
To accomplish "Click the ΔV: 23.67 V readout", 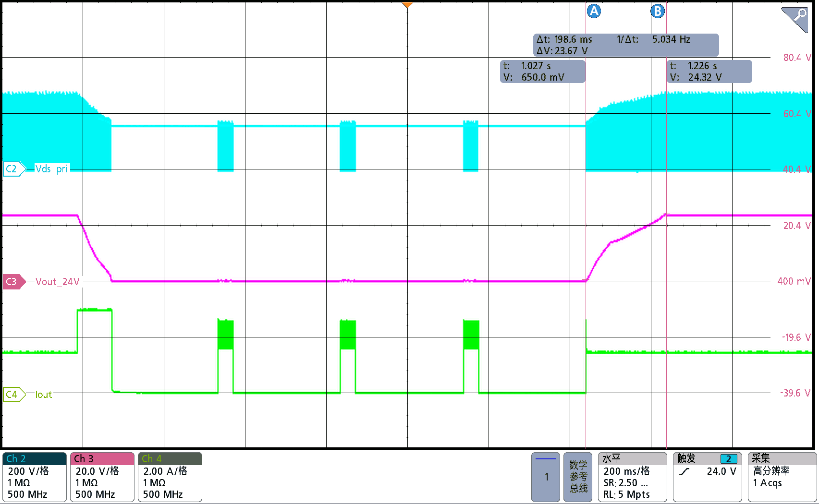I will click(562, 51).
